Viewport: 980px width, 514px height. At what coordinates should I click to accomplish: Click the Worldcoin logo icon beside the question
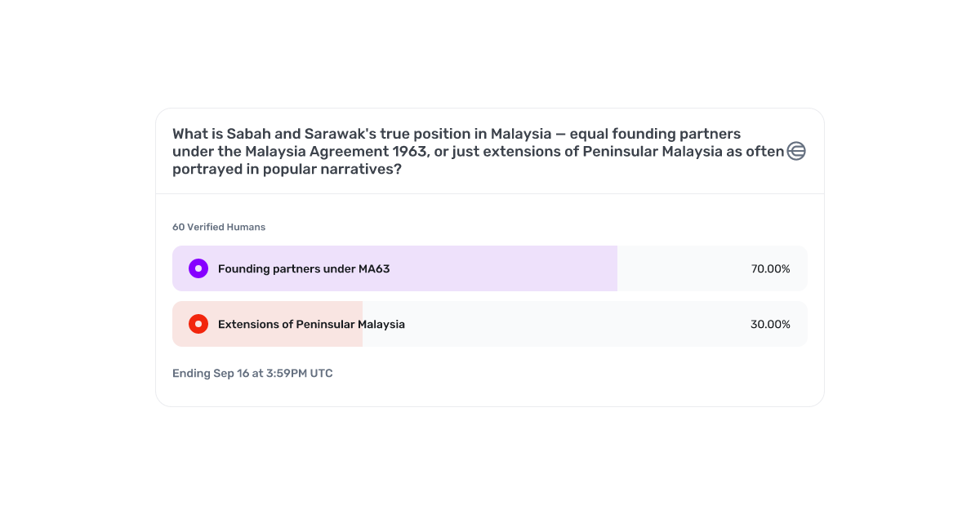[796, 151]
